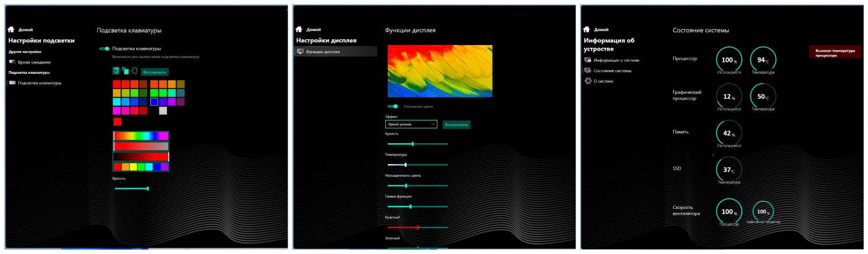Click the 'Скорость вентилятора' row label
Screen dimensions: 868x254
(x=686, y=211)
